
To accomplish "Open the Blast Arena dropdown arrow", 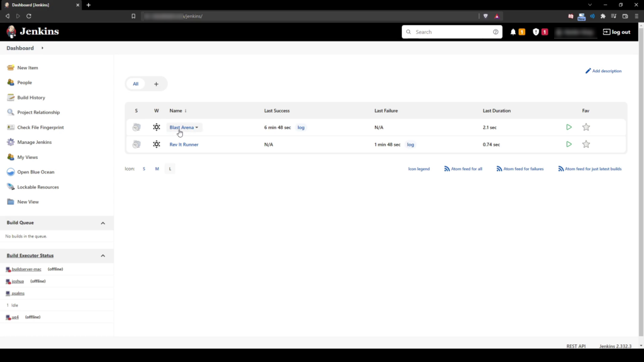I will [x=197, y=128].
